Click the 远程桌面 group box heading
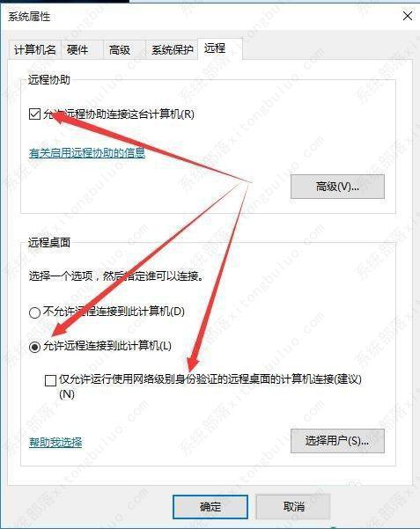 point(49,242)
